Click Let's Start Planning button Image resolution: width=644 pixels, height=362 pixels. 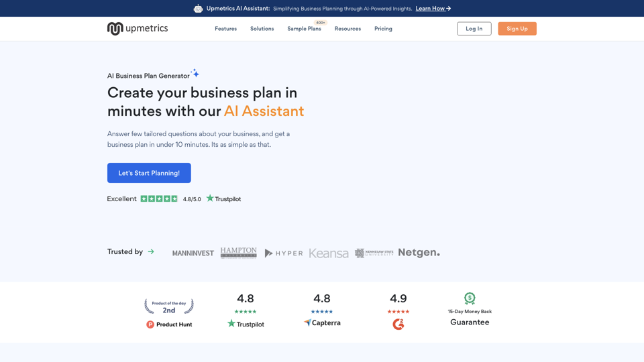pyautogui.click(x=149, y=173)
